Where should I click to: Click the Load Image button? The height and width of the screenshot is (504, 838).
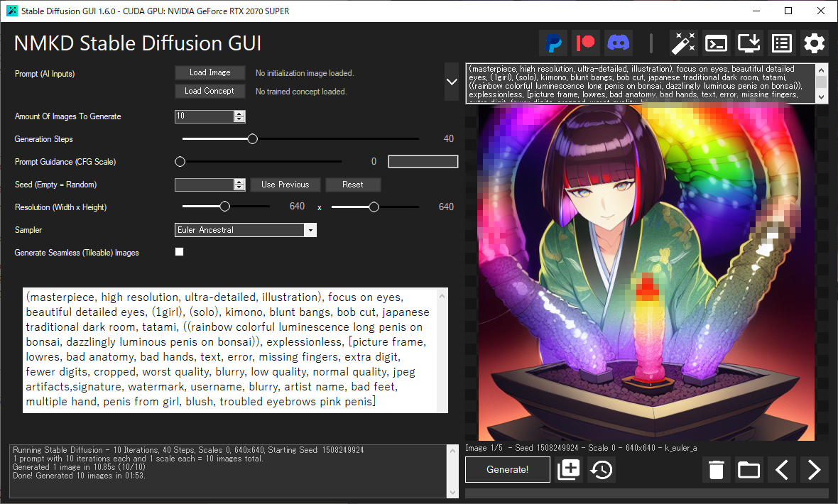(209, 72)
